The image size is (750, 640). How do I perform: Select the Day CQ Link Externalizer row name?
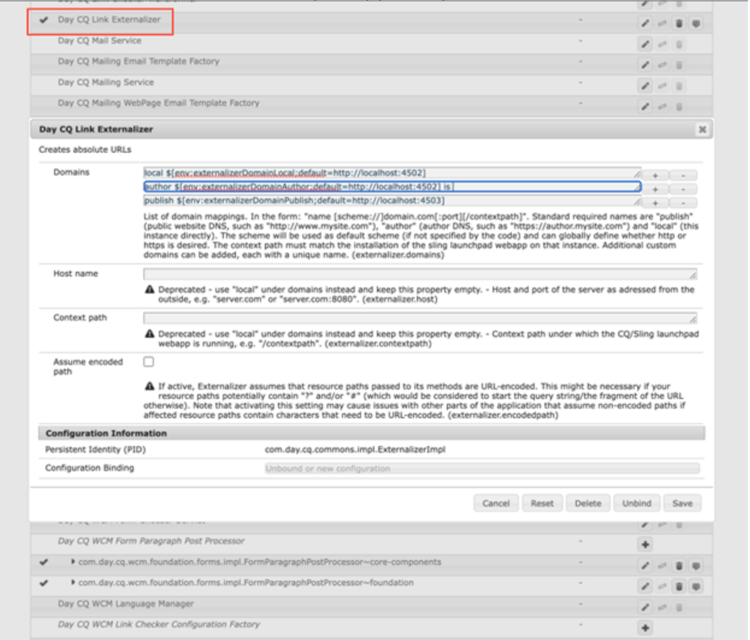click(109, 20)
